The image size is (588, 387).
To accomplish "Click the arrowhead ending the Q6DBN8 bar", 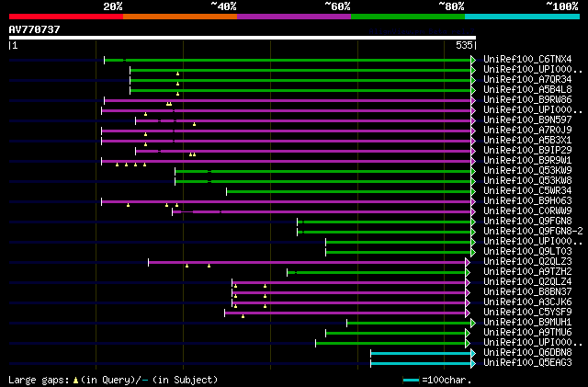I will pos(473,354).
